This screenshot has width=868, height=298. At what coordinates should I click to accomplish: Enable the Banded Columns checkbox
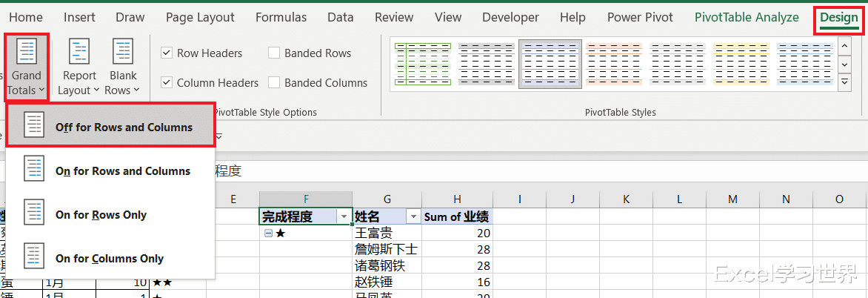tap(274, 83)
